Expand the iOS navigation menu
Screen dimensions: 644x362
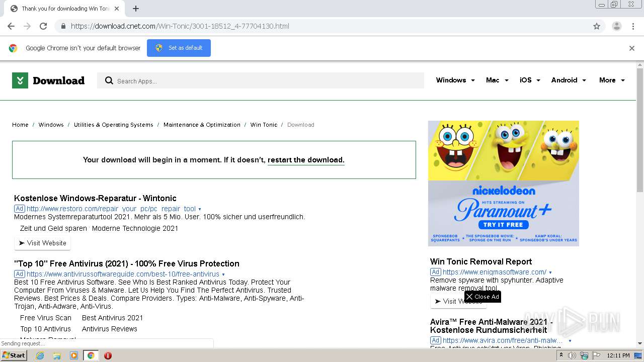point(530,80)
